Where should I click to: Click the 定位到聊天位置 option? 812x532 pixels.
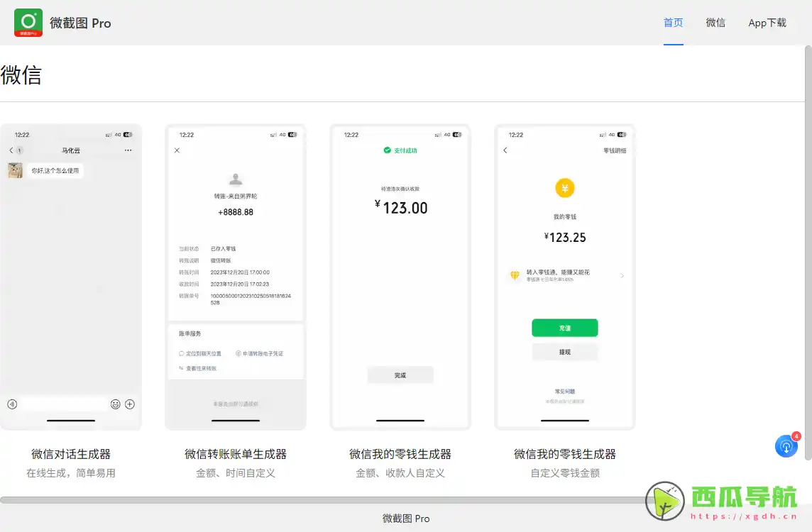pyautogui.click(x=200, y=353)
